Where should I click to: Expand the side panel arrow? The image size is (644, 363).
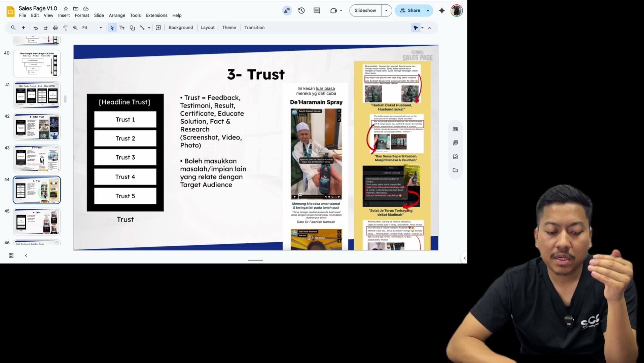(x=464, y=258)
